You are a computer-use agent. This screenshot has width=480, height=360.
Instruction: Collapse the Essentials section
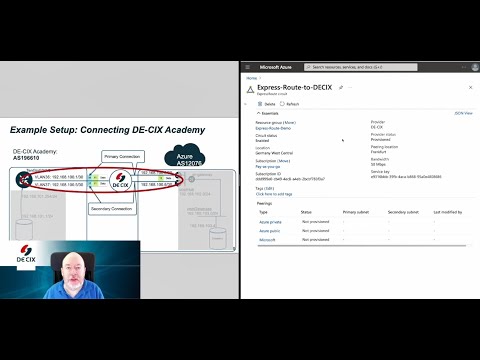[267, 113]
